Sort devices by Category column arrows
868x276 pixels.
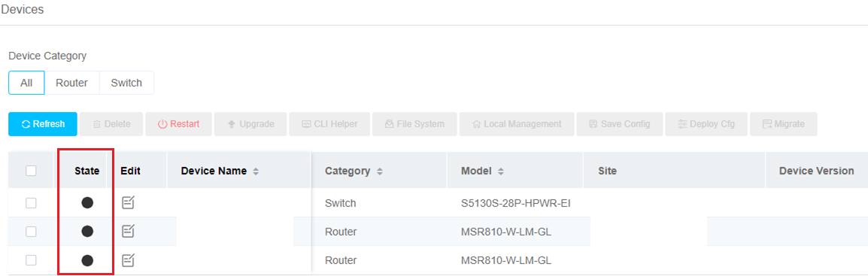[x=380, y=171]
